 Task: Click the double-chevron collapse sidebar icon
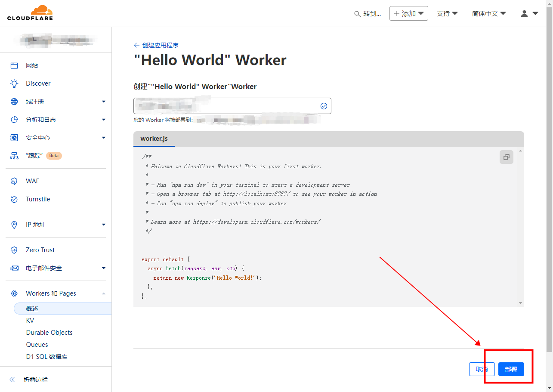pos(12,380)
